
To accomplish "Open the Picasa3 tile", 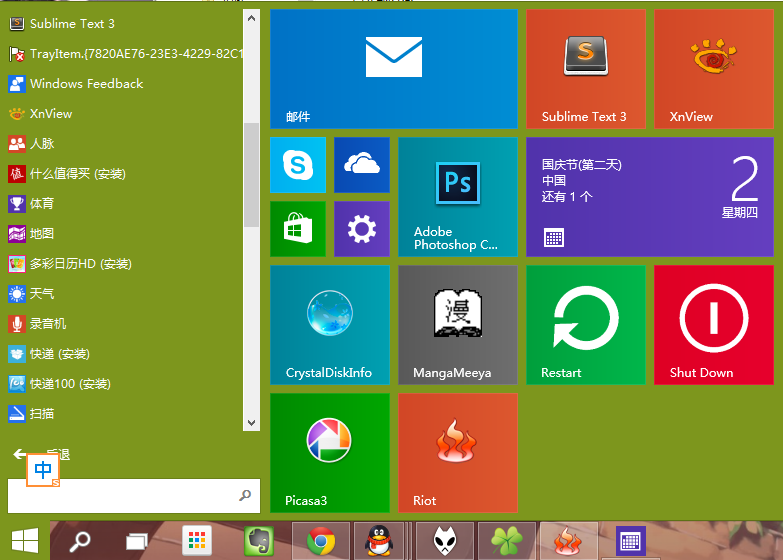I will coord(329,453).
